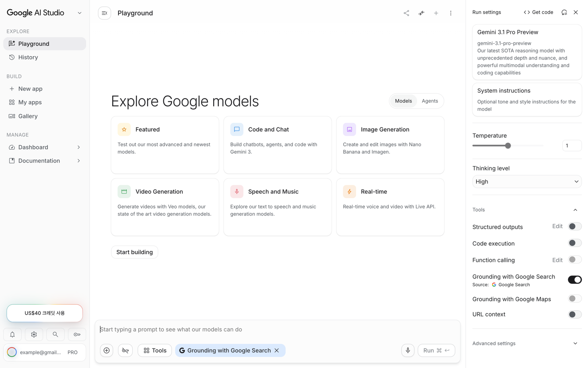Click the Temperature slider handle

[x=508, y=146]
